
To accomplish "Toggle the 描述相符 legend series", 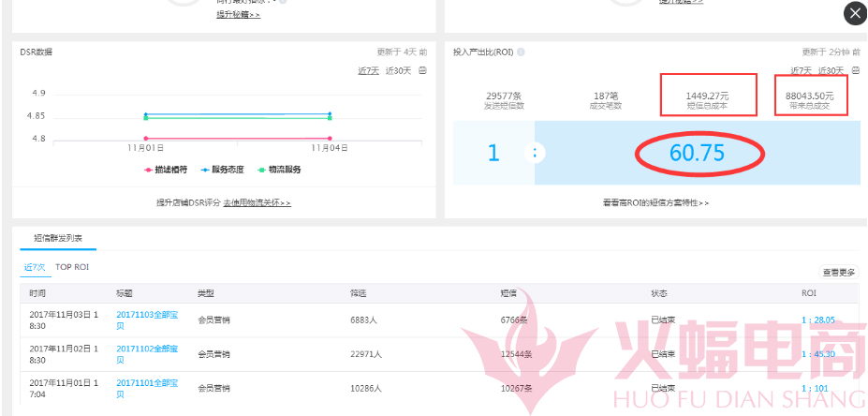I will (x=166, y=171).
